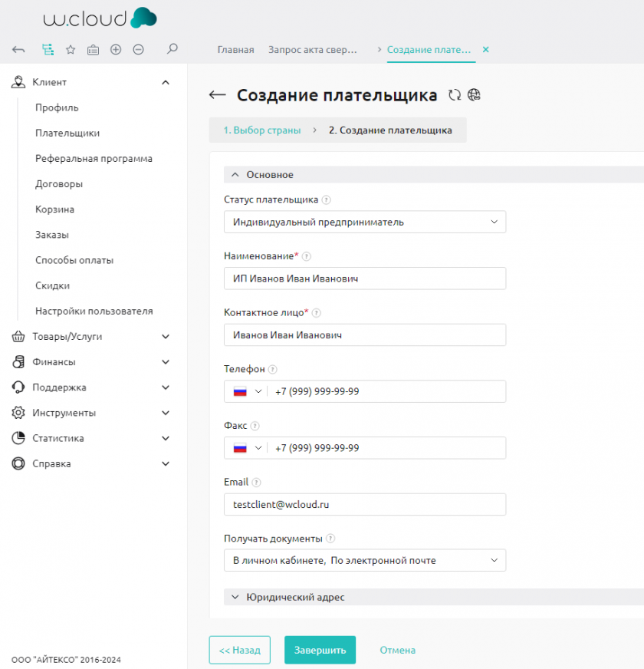Click the expand all plus icon

click(x=116, y=50)
